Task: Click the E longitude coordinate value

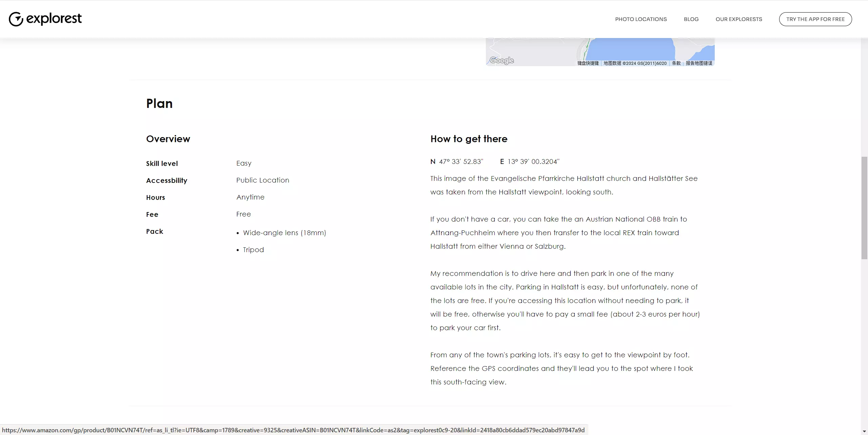Action: [x=533, y=162]
